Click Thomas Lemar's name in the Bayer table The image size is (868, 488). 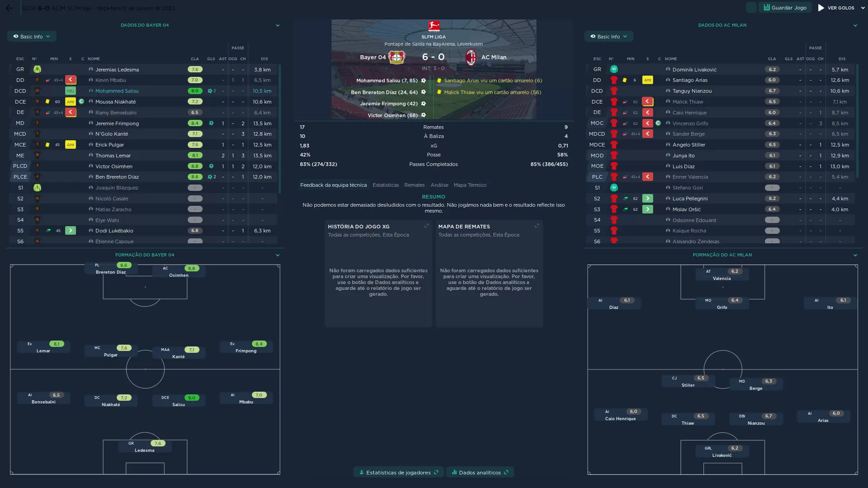point(113,156)
